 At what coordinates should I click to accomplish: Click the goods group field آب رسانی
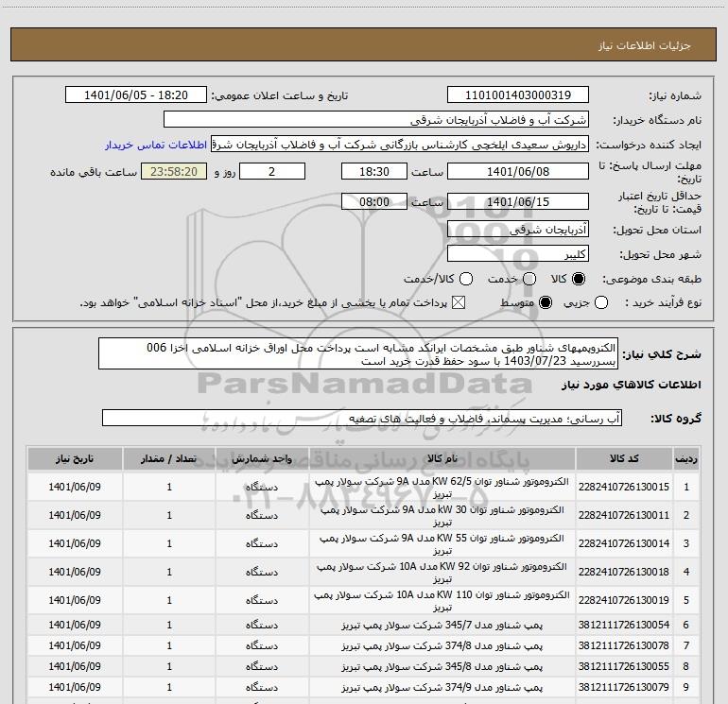point(362,418)
